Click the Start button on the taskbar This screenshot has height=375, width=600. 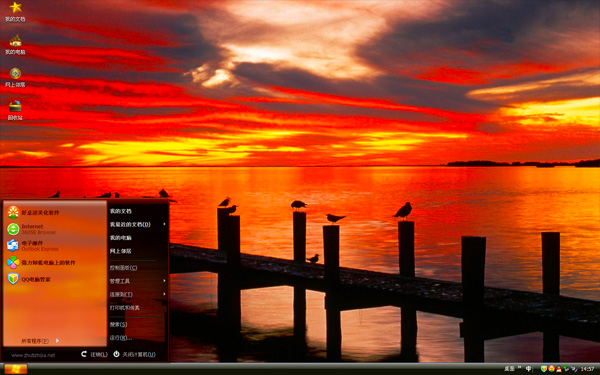coord(16,369)
